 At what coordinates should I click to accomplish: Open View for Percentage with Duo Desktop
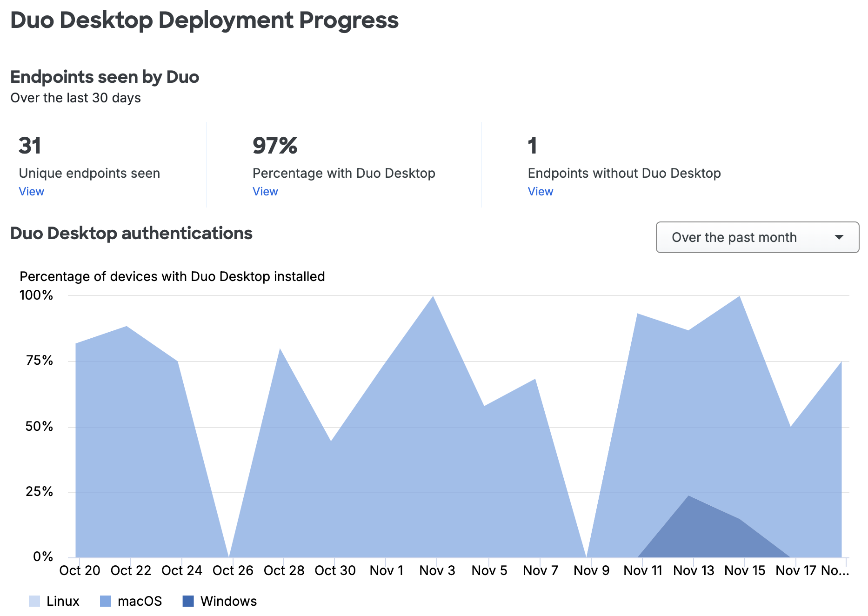[265, 191]
